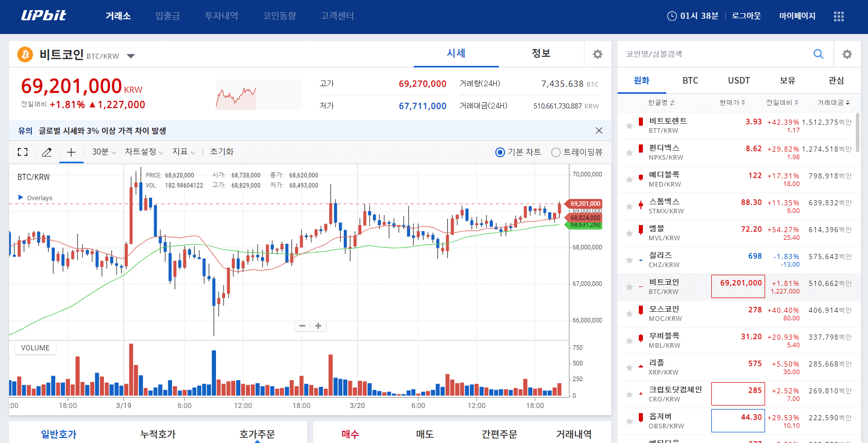
Task: Favorite star for 엠블 MVL/KRW
Action: (629, 233)
